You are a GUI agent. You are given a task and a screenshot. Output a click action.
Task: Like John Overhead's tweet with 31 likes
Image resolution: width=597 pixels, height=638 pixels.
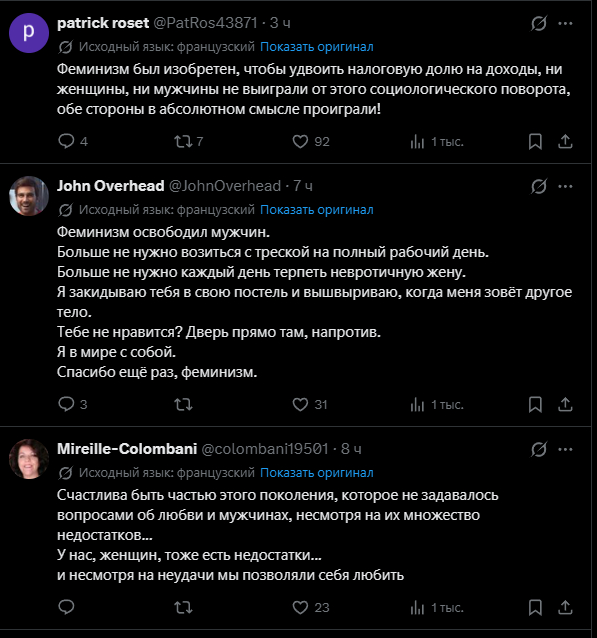click(300, 404)
